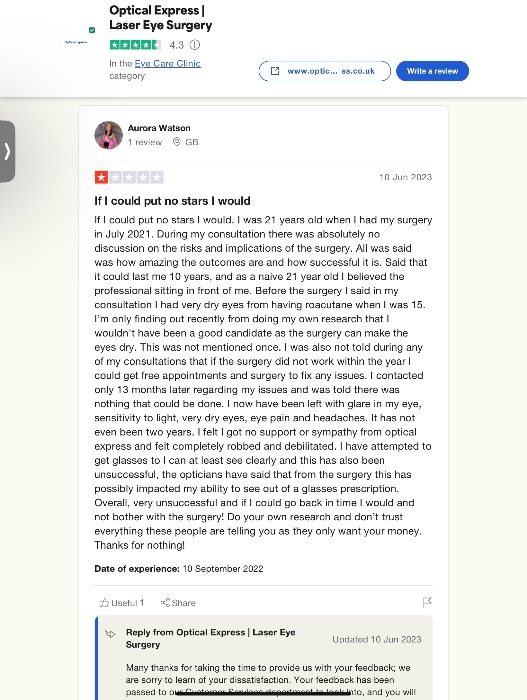The image size is (527, 700).
Task: Click the green verified checkmark badge
Action: 92,30
